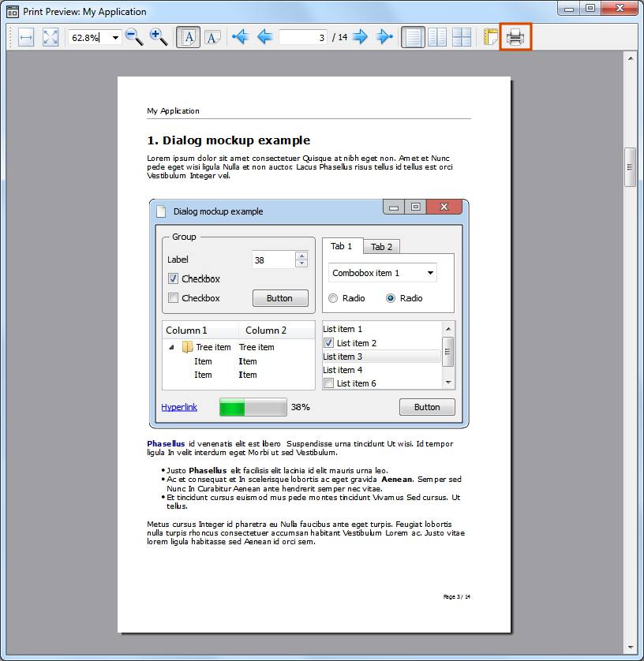
Task: Click the Column 1 header
Action: point(200,330)
